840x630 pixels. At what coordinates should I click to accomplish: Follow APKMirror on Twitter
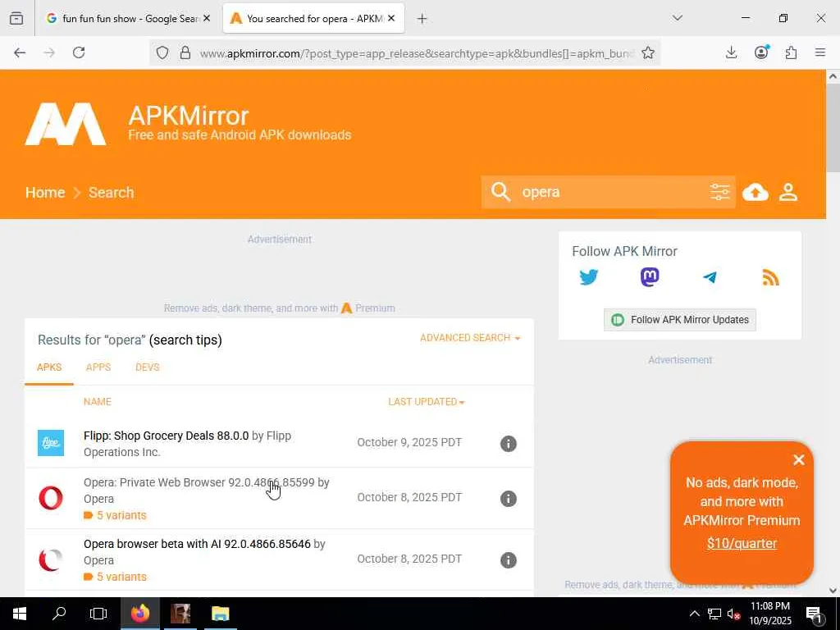coord(588,277)
